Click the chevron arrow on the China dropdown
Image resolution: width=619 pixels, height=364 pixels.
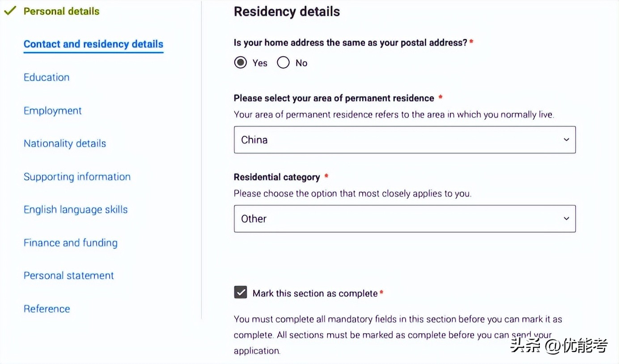pyautogui.click(x=566, y=140)
